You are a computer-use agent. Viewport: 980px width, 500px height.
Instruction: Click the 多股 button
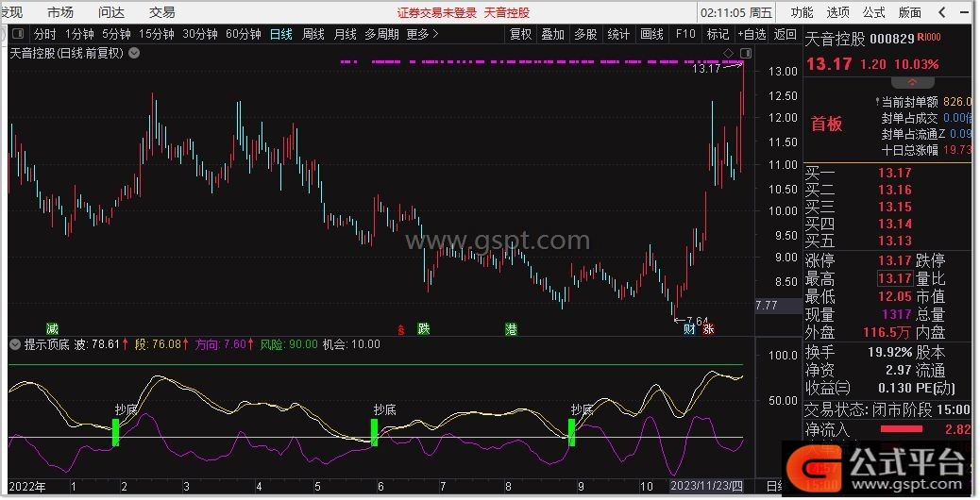(x=585, y=34)
